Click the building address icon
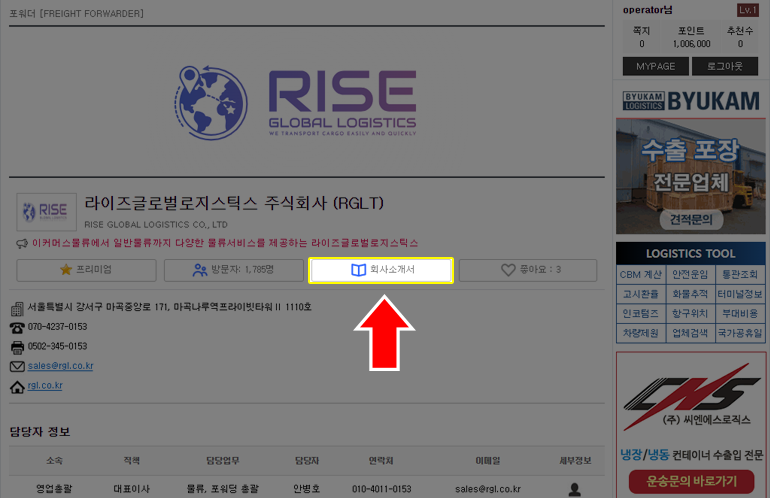770x498 pixels. click(x=17, y=308)
